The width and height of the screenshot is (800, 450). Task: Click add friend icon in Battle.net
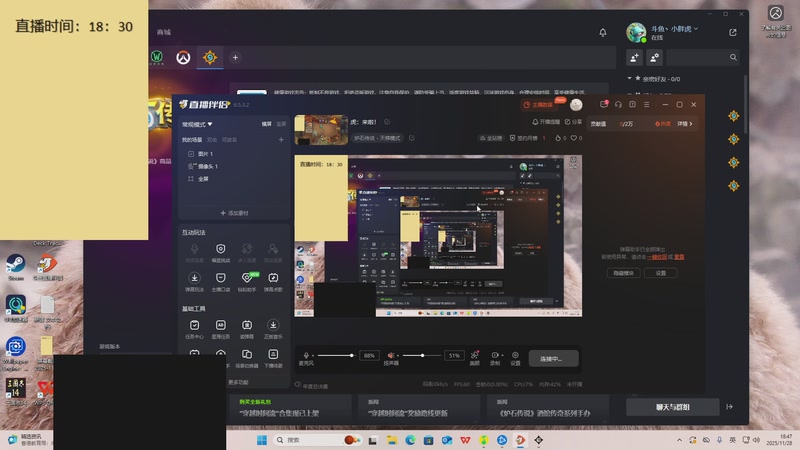pyautogui.click(x=634, y=58)
